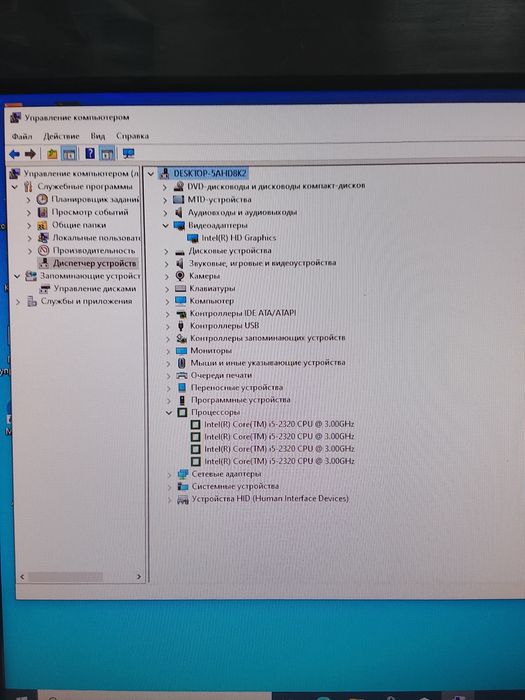
Task: Click left pane scrollbar right arrow
Action: click(x=138, y=577)
